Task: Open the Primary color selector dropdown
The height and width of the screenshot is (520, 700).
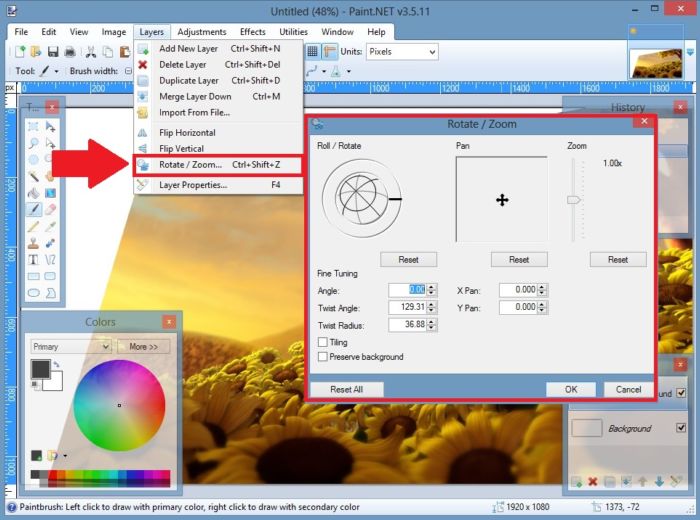Action: (71, 347)
